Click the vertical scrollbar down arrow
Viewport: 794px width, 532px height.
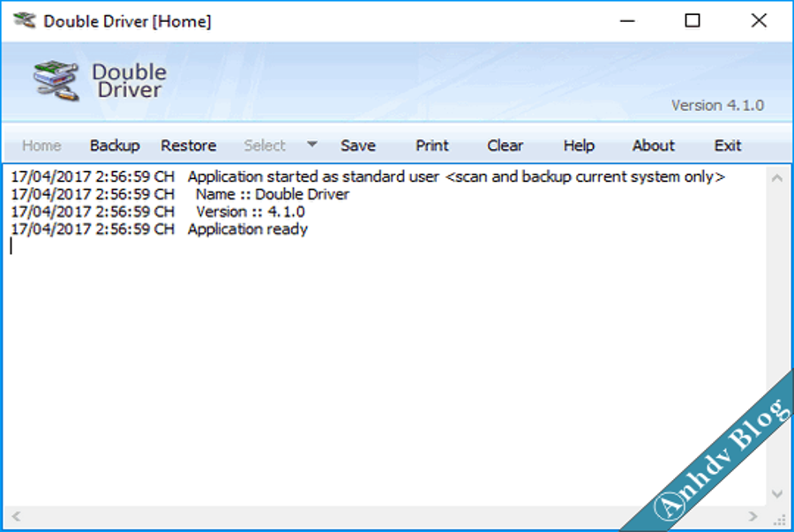tap(777, 493)
